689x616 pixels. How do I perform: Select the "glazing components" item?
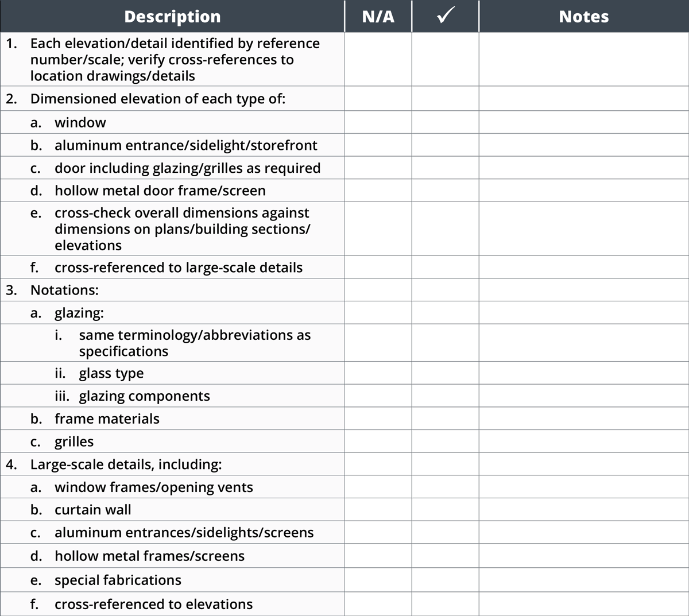(144, 396)
